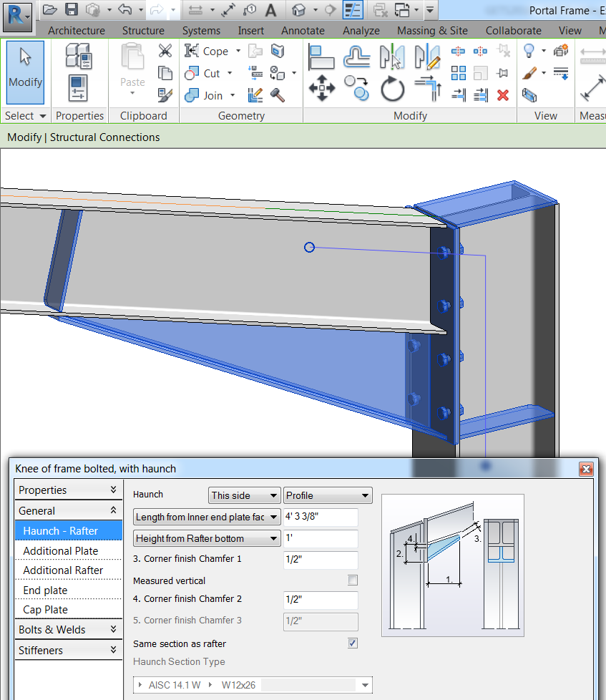Click the Rotate tool icon

392,89
